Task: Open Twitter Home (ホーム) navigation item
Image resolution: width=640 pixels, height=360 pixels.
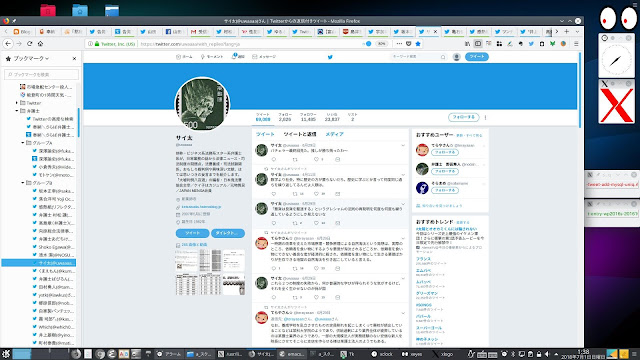Action: 184,57
